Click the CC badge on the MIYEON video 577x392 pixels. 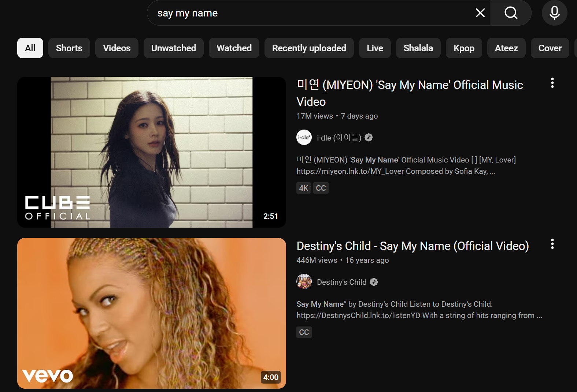click(321, 188)
